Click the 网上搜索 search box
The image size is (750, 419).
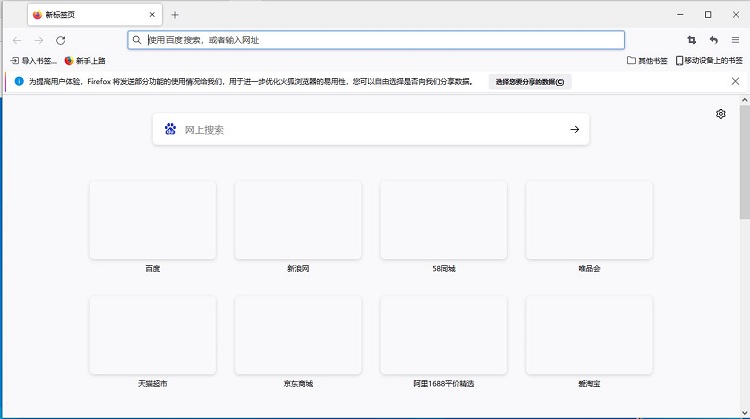(x=371, y=129)
